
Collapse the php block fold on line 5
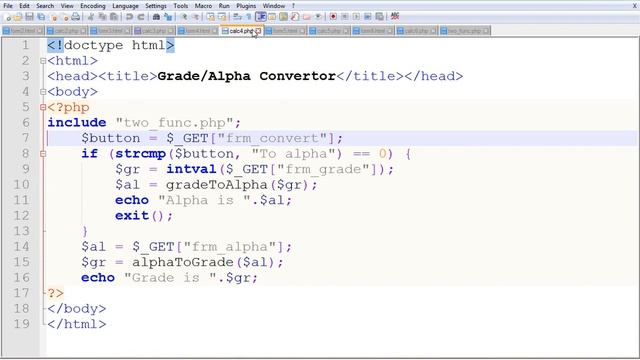pyautogui.click(x=43, y=107)
